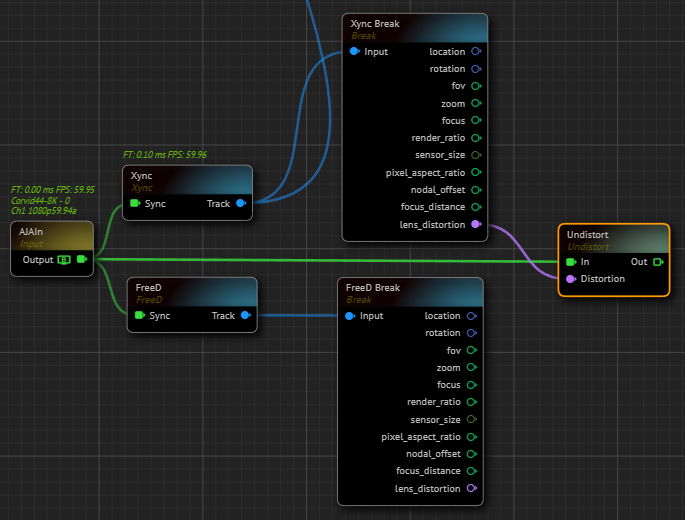Click the Xync Break focus_distance output pin
This screenshot has width=685, height=520.
point(475,207)
